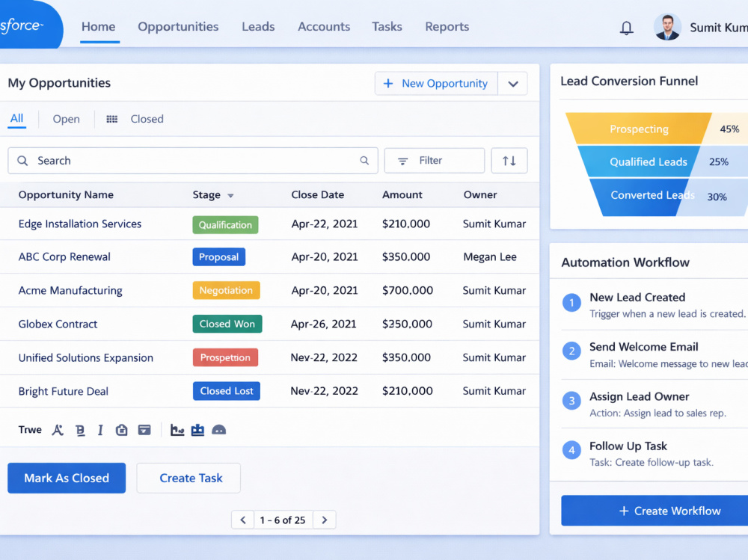The height and width of the screenshot is (560, 748).
Task: Click the red Prospetion stage badge
Action: pyautogui.click(x=225, y=357)
